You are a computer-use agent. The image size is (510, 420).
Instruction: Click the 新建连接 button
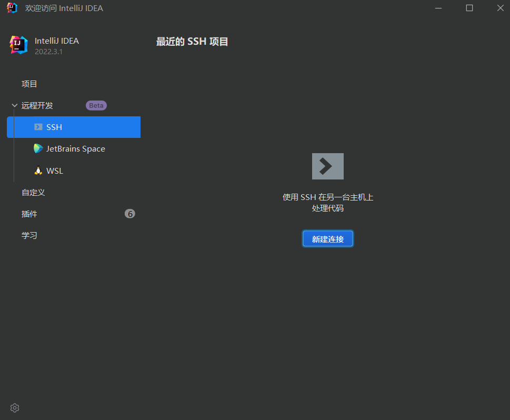click(x=327, y=239)
